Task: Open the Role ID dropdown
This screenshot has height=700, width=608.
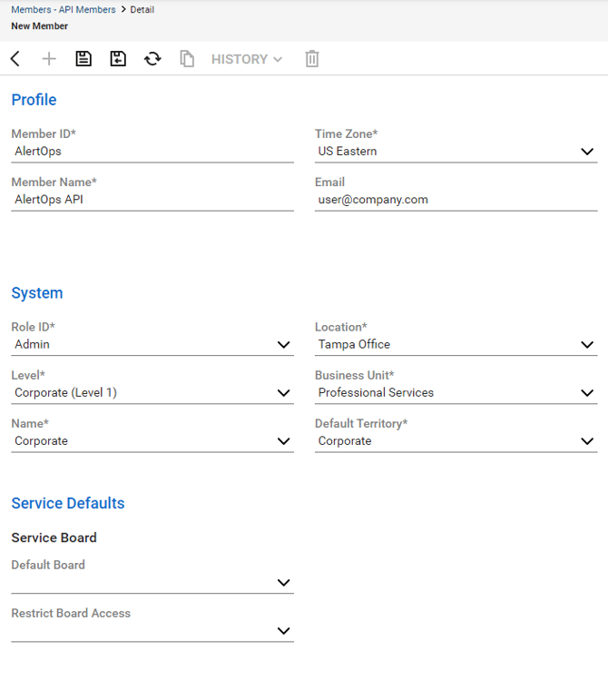Action: pos(283,345)
